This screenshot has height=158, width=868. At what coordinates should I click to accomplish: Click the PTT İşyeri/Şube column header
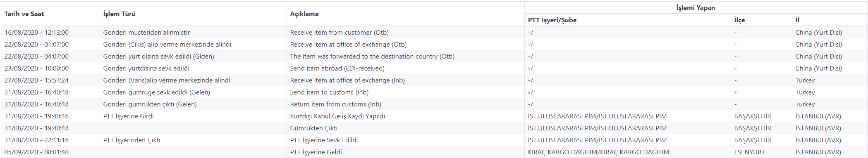pyautogui.click(x=552, y=20)
